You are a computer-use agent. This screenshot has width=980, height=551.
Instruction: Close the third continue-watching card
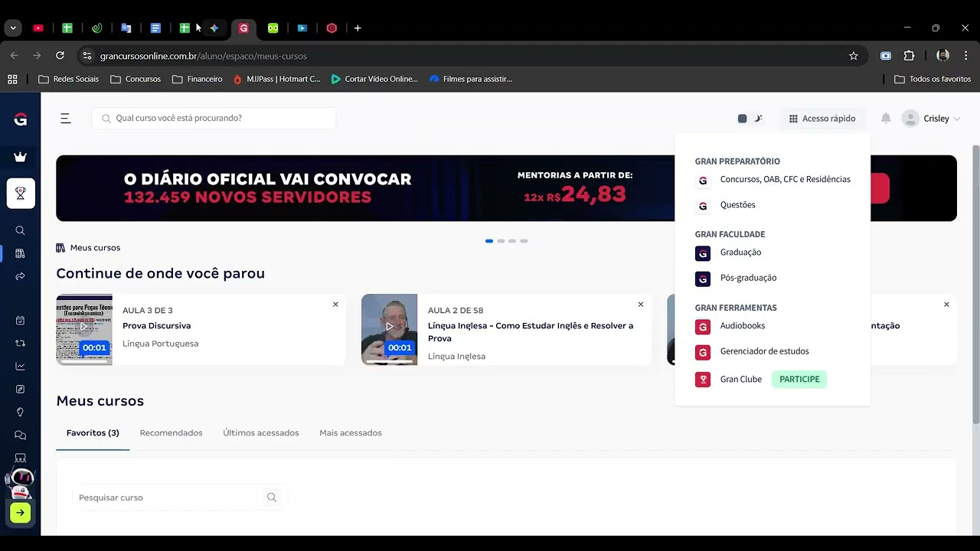click(x=946, y=305)
